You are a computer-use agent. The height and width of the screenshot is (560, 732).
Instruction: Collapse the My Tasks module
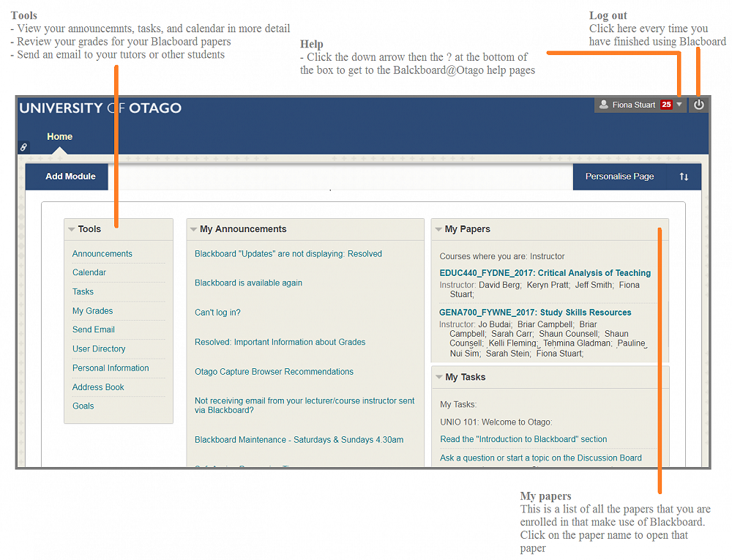click(x=438, y=377)
